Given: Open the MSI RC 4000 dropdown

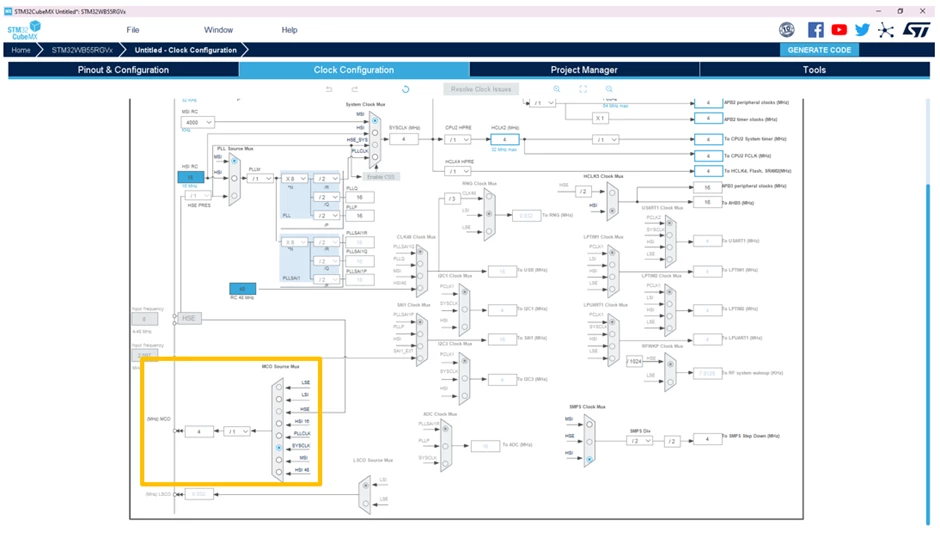Looking at the screenshot, I should (197, 122).
